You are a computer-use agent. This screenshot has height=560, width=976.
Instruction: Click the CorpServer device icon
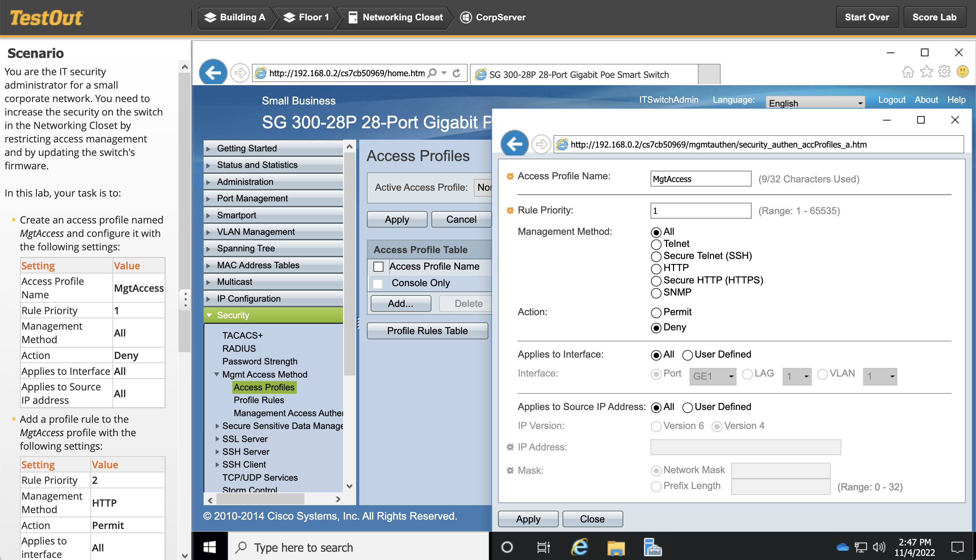coord(466,17)
